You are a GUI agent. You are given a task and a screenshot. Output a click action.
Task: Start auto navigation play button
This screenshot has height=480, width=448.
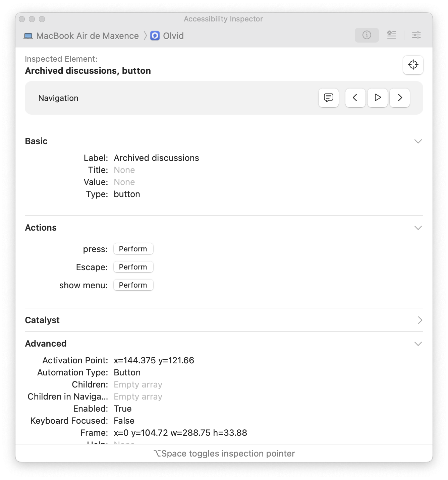[378, 98]
